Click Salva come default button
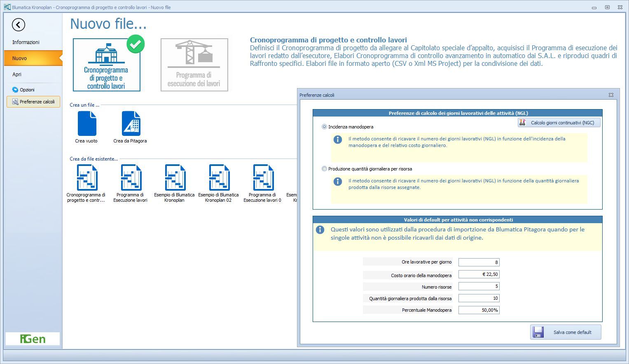Screen dimensions: 629x364 565,332
